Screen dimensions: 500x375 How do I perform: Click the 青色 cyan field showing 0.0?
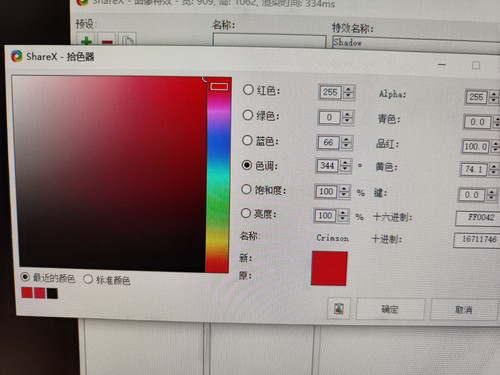point(477,122)
